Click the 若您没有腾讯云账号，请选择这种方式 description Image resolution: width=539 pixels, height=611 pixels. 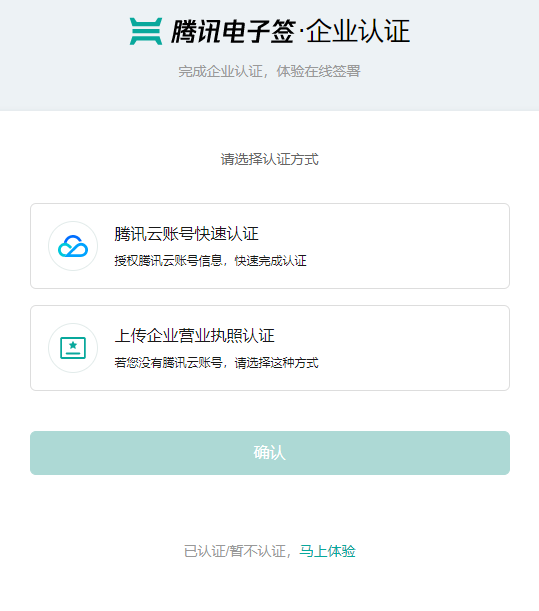click(216, 363)
